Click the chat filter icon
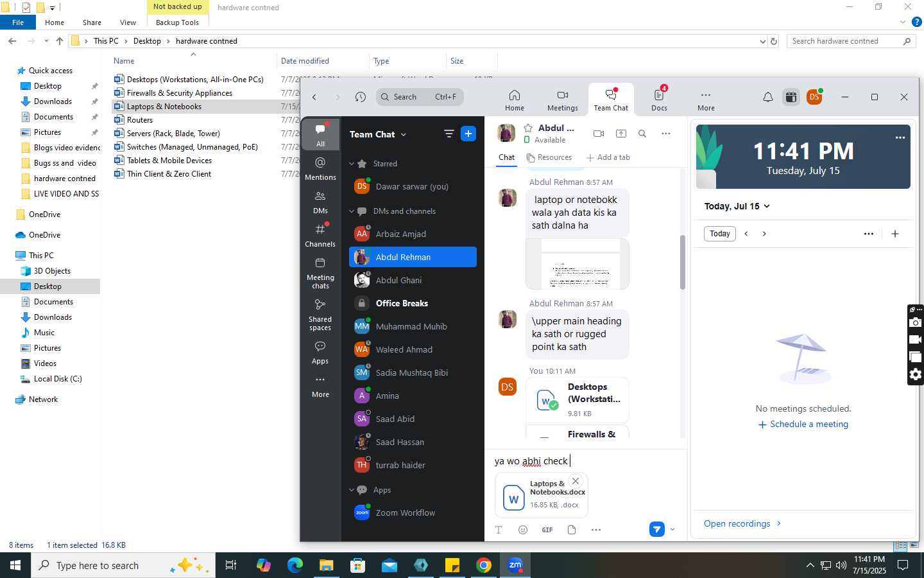This screenshot has height=578, width=924. [449, 134]
